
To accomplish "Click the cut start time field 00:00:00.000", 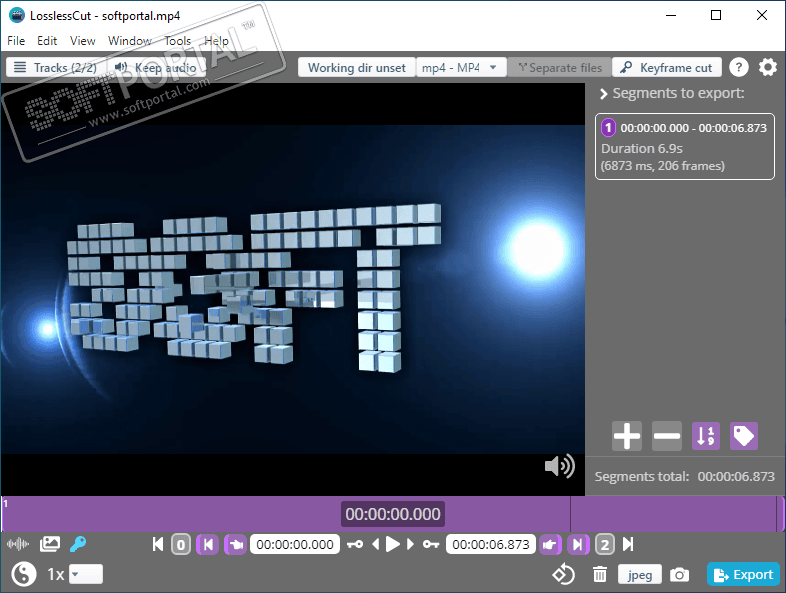I will 295,544.
